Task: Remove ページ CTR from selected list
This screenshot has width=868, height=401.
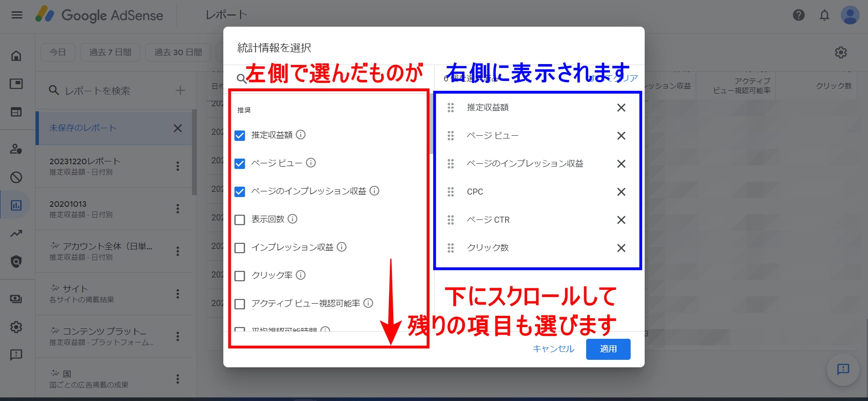Action: pyautogui.click(x=621, y=220)
